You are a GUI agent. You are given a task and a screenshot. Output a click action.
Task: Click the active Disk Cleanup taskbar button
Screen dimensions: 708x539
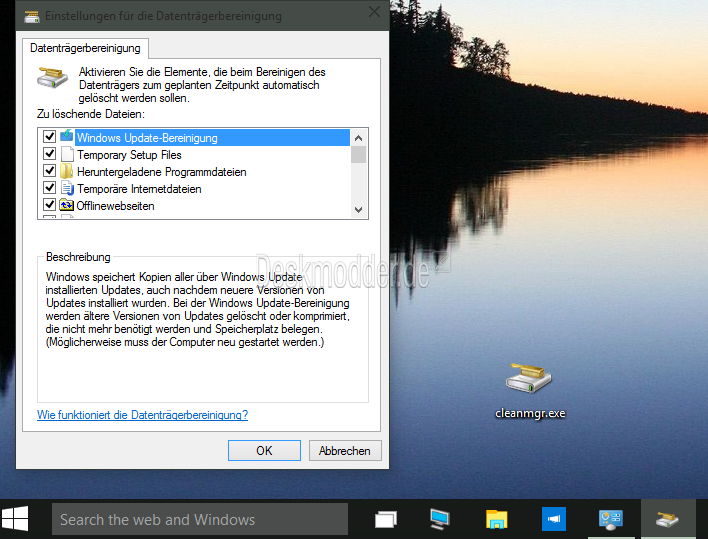pyautogui.click(x=667, y=519)
